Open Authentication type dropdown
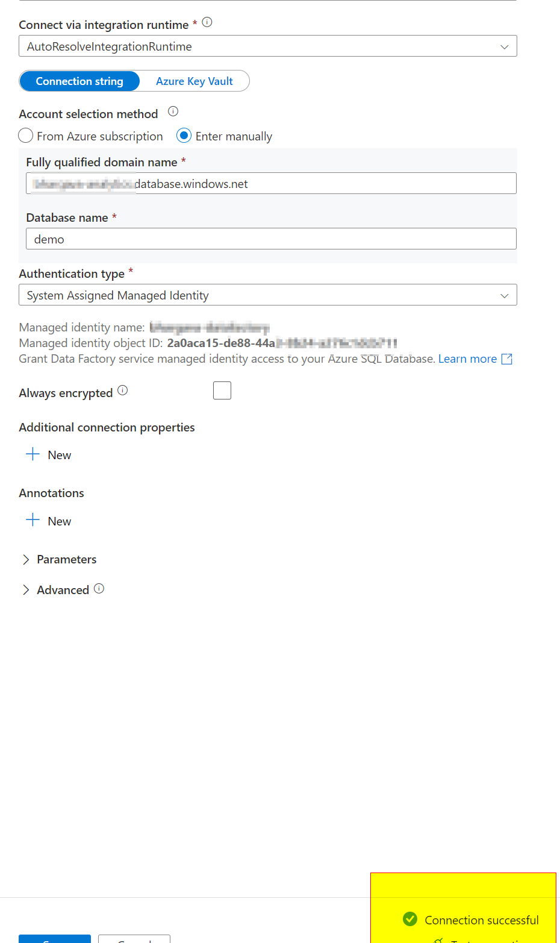Image resolution: width=560 pixels, height=943 pixels. pyautogui.click(x=267, y=295)
